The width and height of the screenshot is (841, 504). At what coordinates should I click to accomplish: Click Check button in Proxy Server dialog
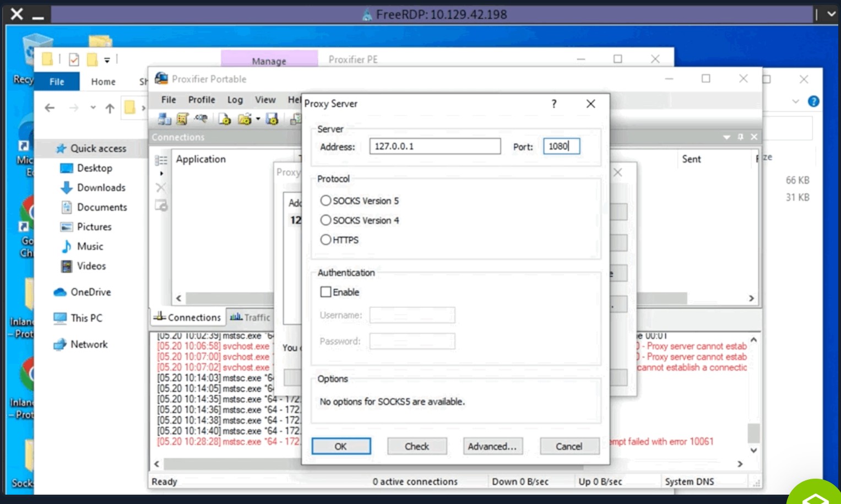point(417,446)
